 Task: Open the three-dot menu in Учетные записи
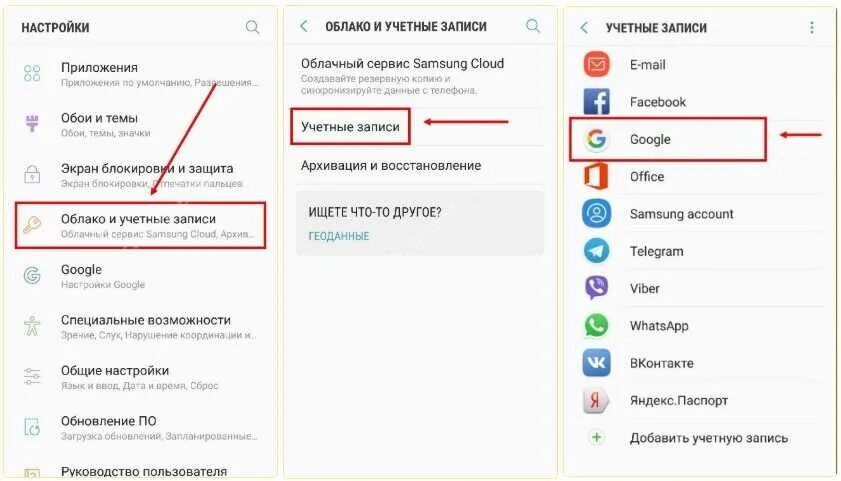click(x=812, y=27)
